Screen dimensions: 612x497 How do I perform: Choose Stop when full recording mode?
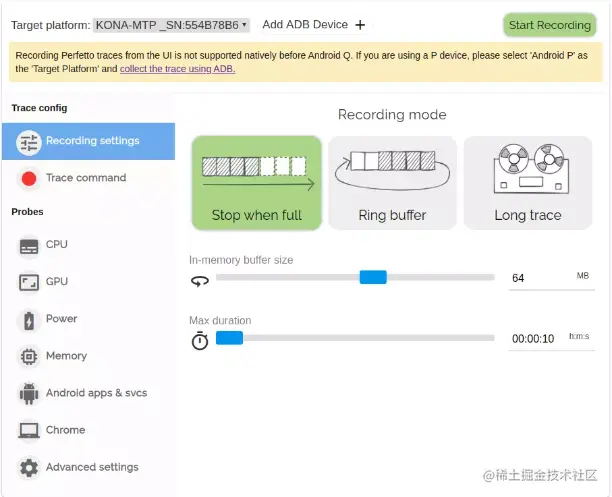[x=256, y=183]
